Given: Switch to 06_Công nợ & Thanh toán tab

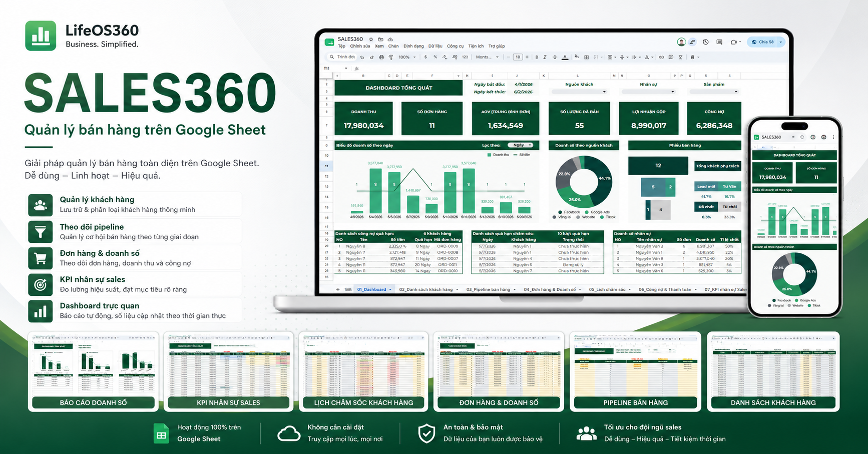Looking at the screenshot, I should click(x=667, y=289).
